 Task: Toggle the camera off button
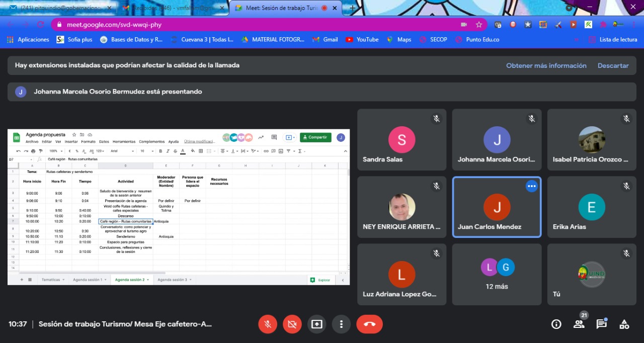[292, 324]
